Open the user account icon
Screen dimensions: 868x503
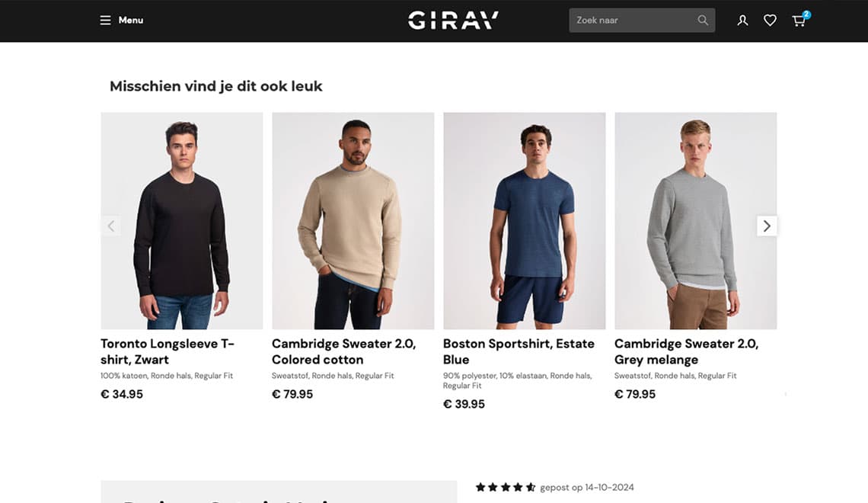click(742, 21)
